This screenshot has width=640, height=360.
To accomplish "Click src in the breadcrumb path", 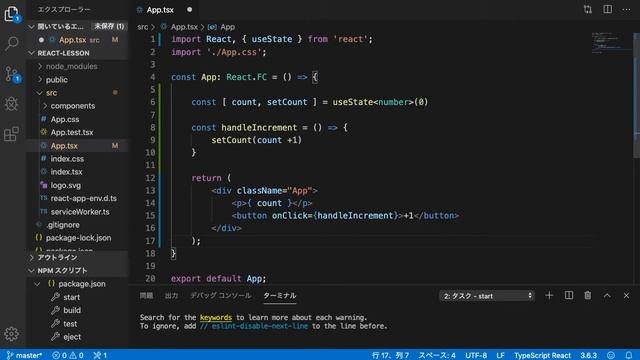I will (142, 27).
